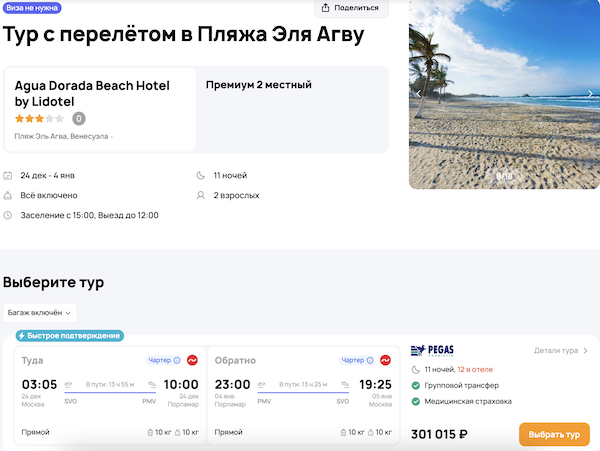Click the Медицинская страховка check mark
Viewport: 600px width, 451px height.
point(415,401)
